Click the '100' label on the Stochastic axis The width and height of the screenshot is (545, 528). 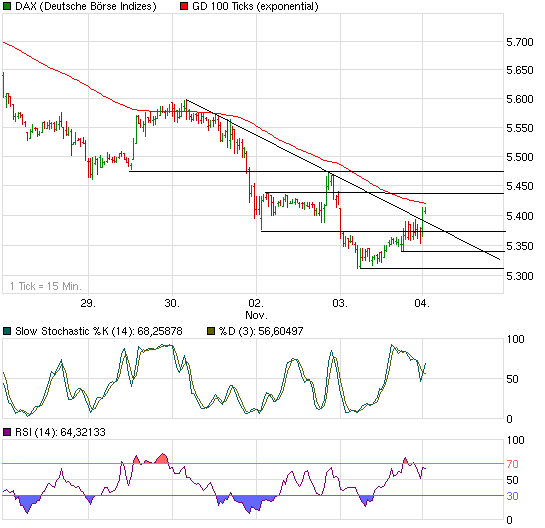point(516,339)
